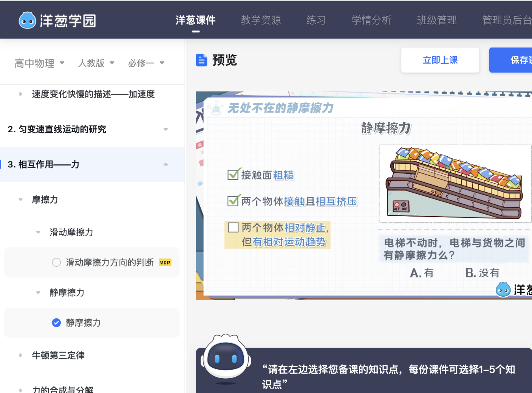The height and width of the screenshot is (393, 532).
Task: Open the 学情分析 tab
Action: tap(371, 20)
